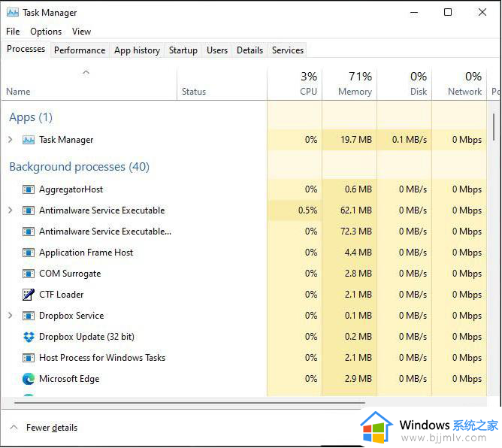This screenshot has height=448, width=502.
Task: Open the View menu
Action: click(x=81, y=32)
